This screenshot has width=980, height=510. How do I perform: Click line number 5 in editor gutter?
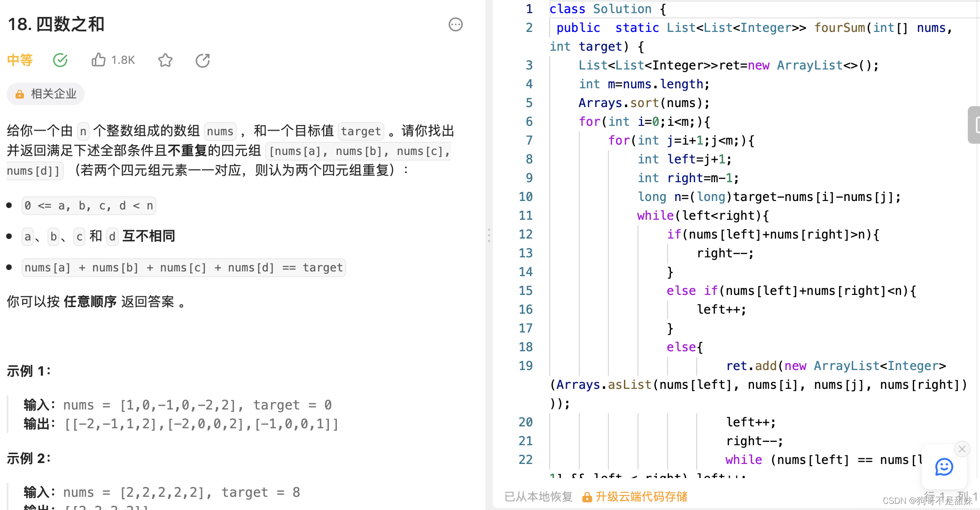529,103
